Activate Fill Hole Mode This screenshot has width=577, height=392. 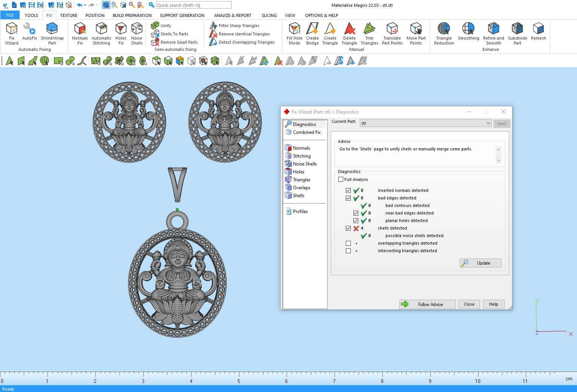tap(294, 33)
